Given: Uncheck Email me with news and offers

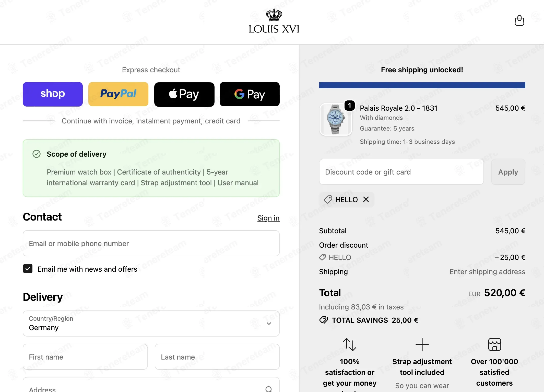Looking at the screenshot, I should 28,269.
